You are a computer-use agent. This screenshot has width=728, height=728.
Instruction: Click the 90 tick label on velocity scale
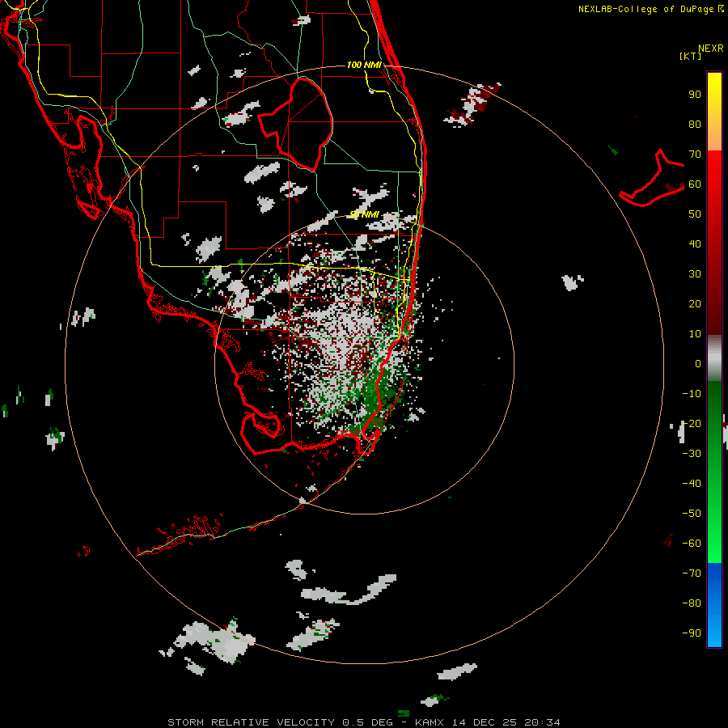(695, 95)
